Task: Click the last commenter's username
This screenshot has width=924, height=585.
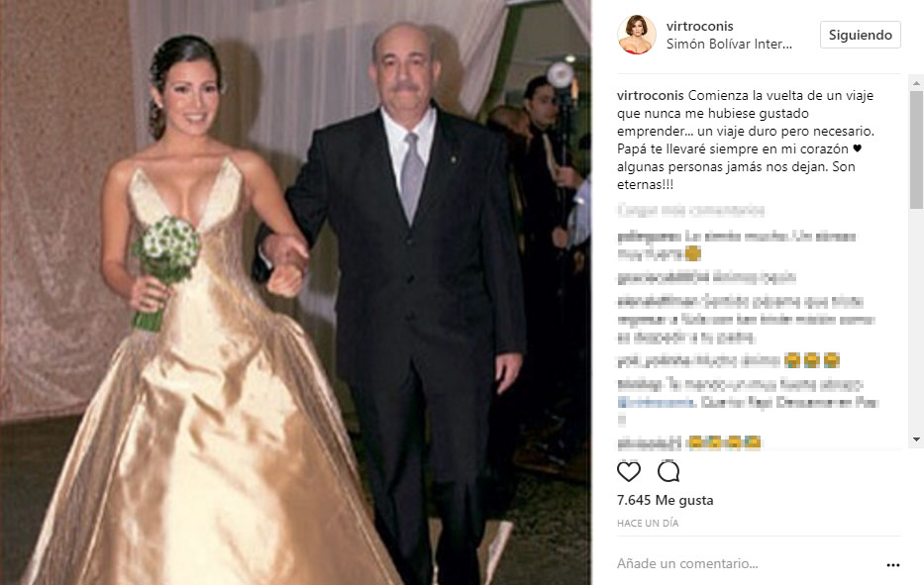Action: pyautogui.click(x=650, y=442)
